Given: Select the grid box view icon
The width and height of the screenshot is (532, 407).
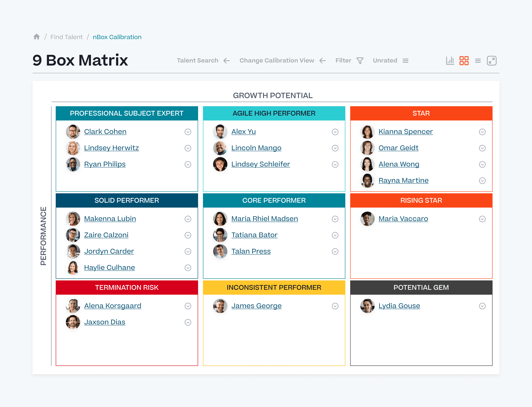Looking at the screenshot, I should tap(464, 61).
